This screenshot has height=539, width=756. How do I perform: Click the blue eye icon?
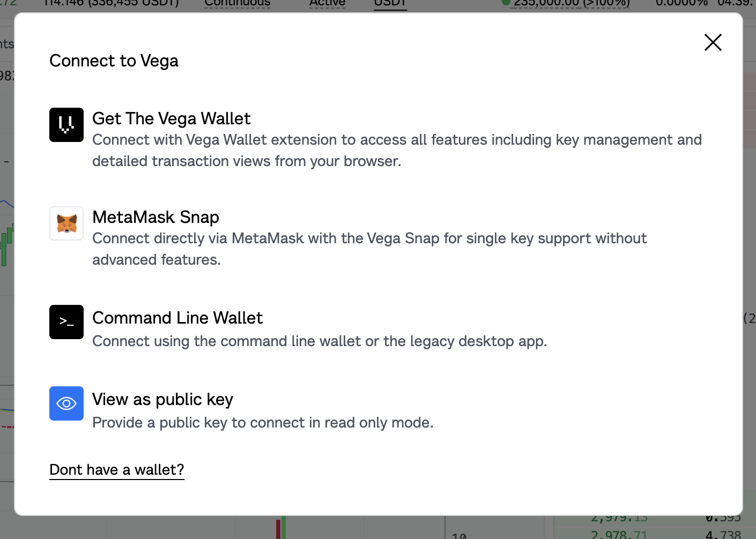pyautogui.click(x=66, y=403)
